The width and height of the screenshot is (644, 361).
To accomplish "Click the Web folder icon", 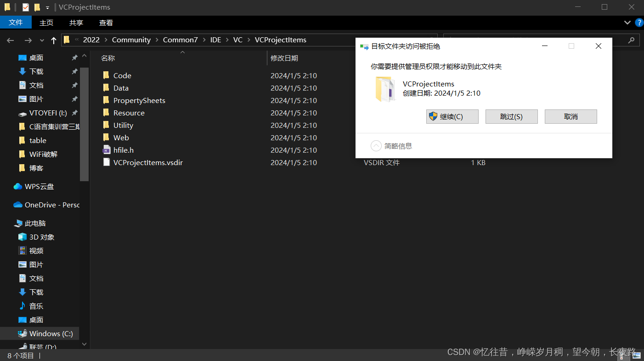I will (106, 138).
